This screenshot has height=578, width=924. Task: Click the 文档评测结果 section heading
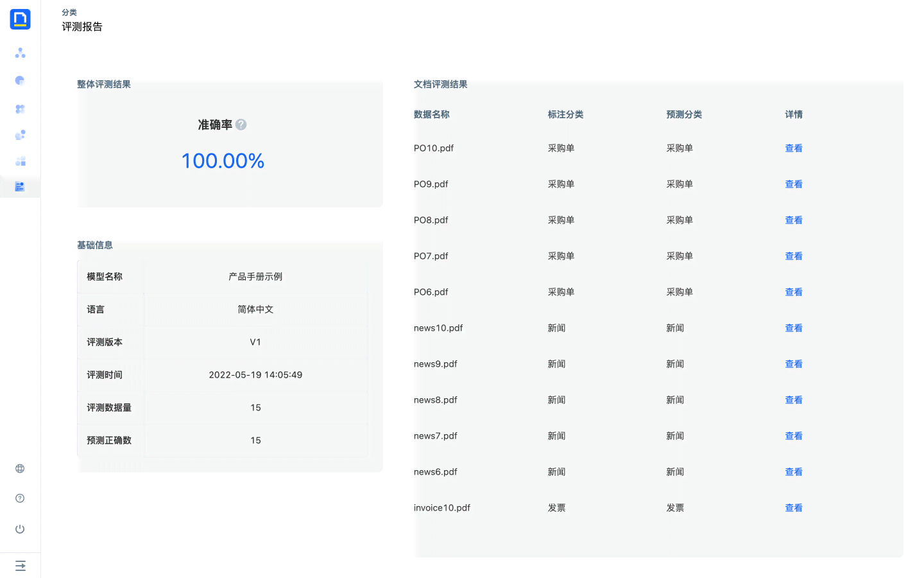click(441, 84)
